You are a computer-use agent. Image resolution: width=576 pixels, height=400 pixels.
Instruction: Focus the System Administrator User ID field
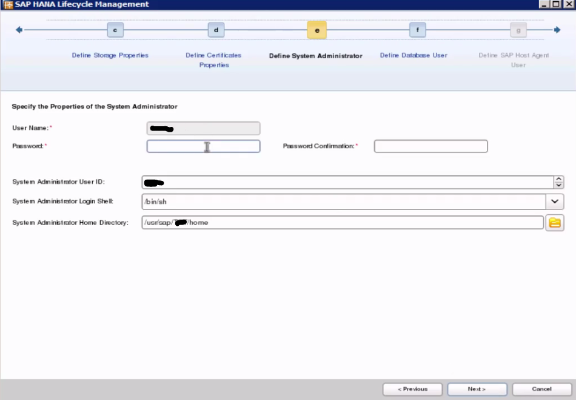348,182
